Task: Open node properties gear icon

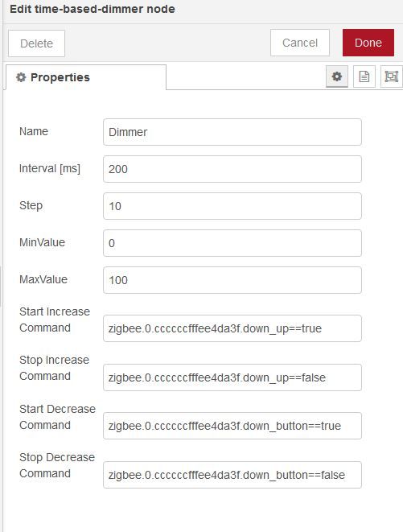Action: pyautogui.click(x=336, y=76)
